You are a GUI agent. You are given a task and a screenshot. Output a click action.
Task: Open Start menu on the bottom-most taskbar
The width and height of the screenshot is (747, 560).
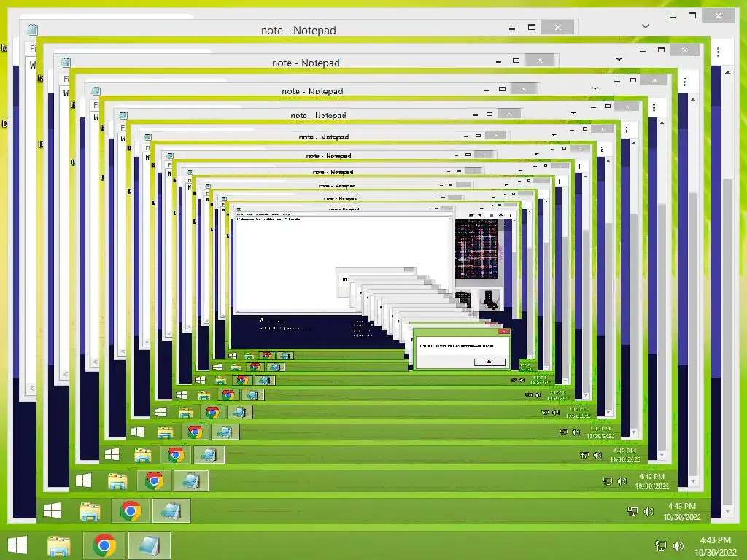(x=18, y=545)
